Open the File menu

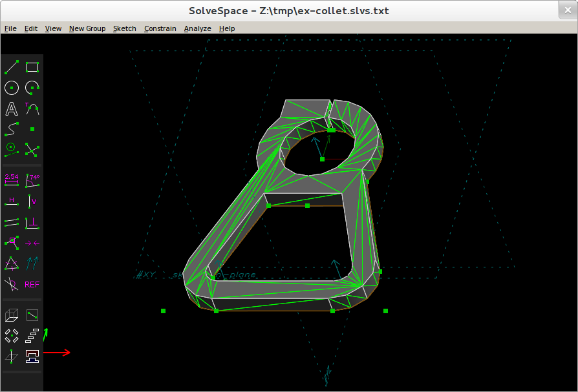[x=10, y=28]
